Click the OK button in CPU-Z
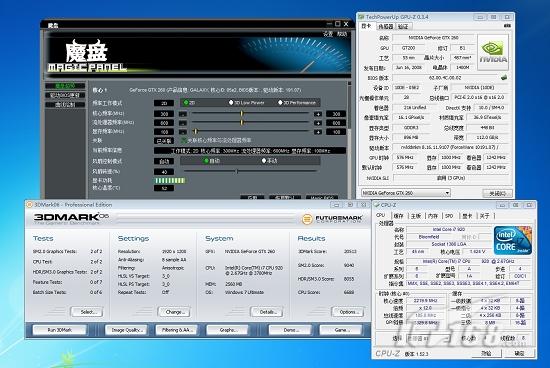Image resolution: width=550 pixels, height=368 pixels. click(519, 353)
